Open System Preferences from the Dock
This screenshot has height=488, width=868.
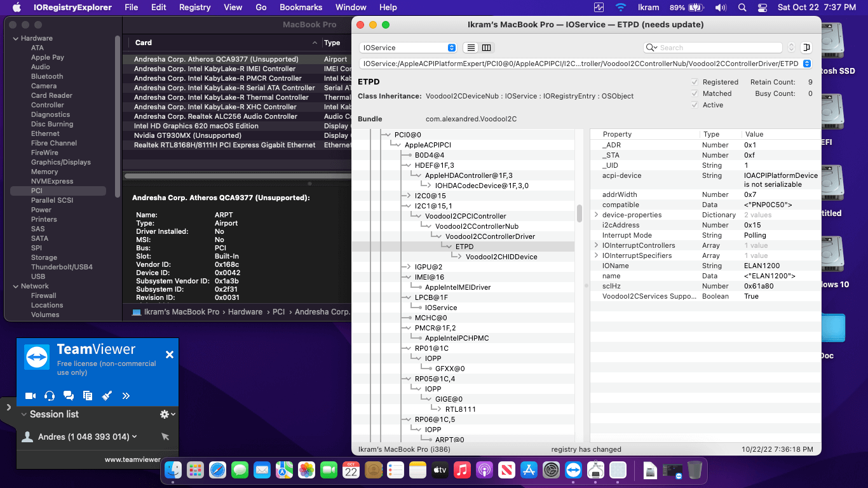pos(550,470)
